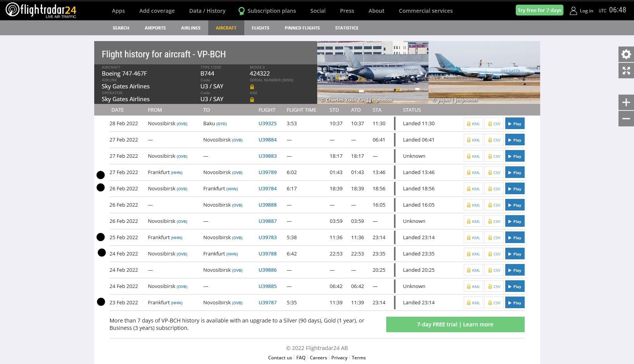634x364 pixels.
Task: Click the plus zoom-in button
Action: click(x=626, y=102)
